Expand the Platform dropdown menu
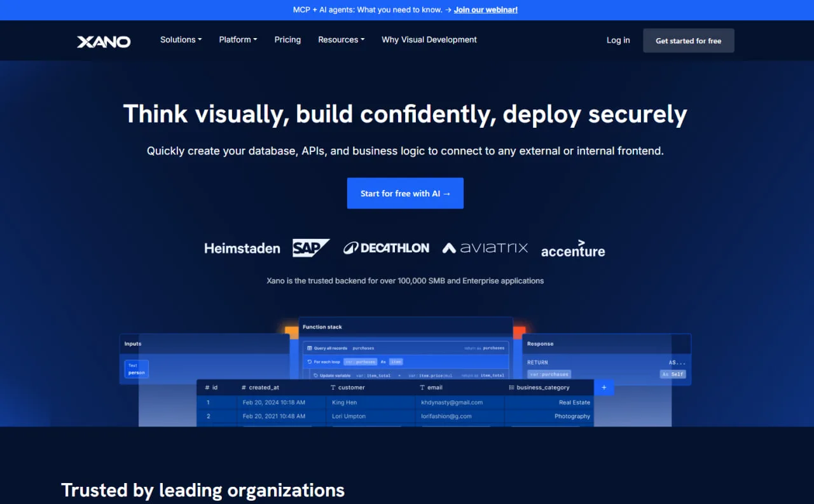814x504 pixels. [238, 39]
